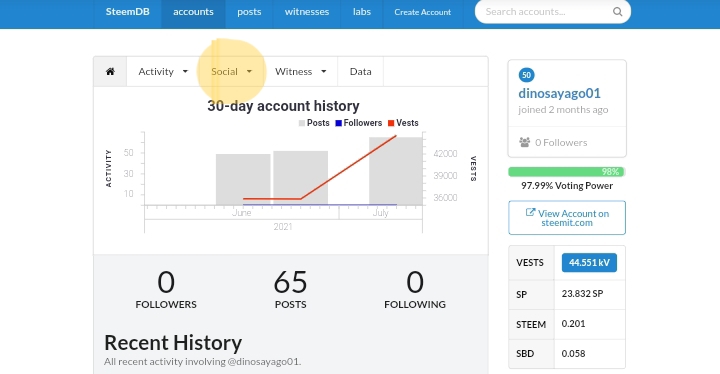The image size is (720, 374).
Task: Expand the Social dropdown
Action: point(231,72)
